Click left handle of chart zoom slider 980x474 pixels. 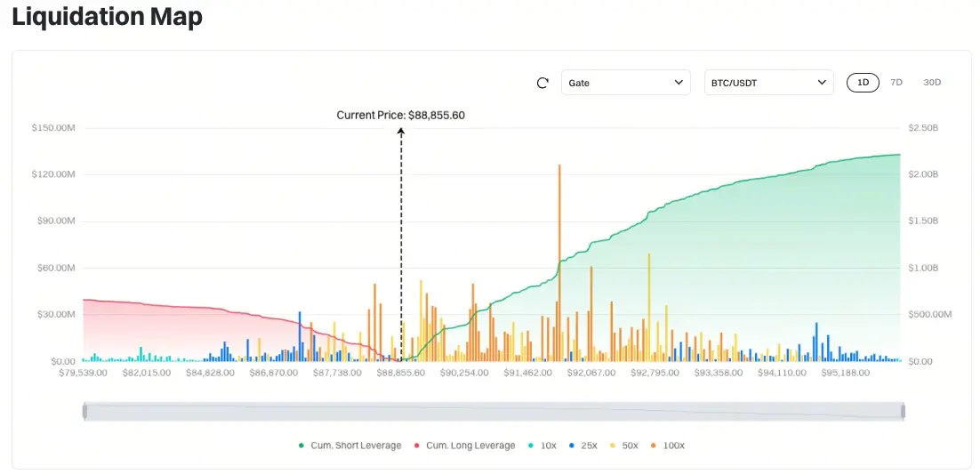click(x=85, y=412)
